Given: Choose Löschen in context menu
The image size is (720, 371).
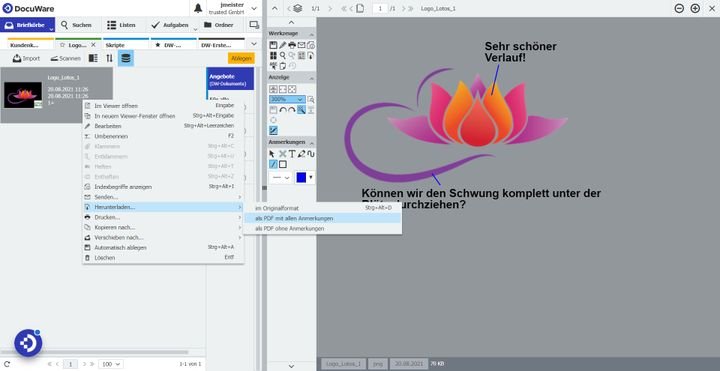Looking at the screenshot, I should click(x=163, y=258).
